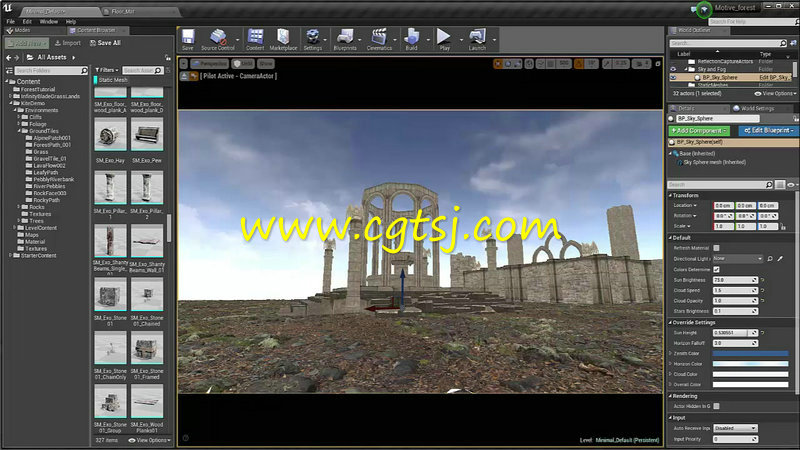Click the camera pilot view icon beside eject

click(x=194, y=76)
